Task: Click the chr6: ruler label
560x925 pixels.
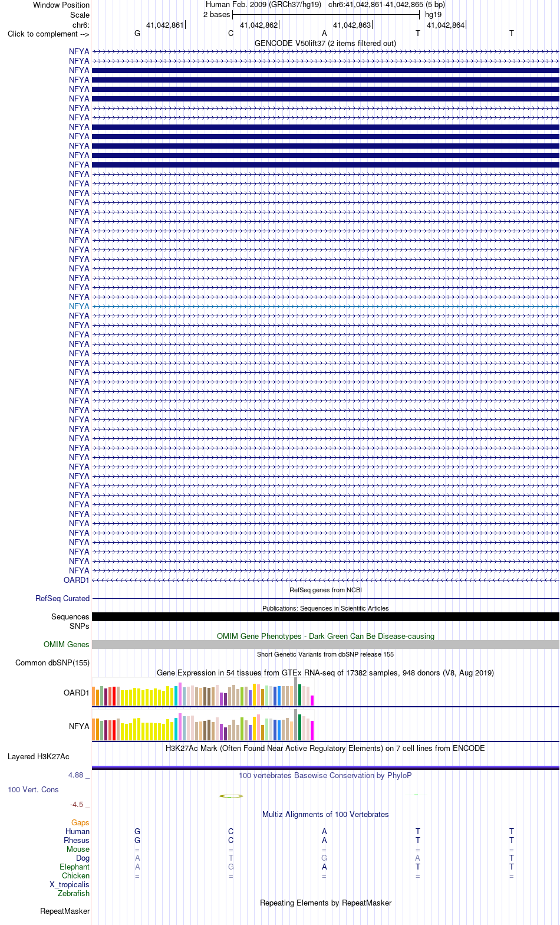Action: [x=81, y=25]
